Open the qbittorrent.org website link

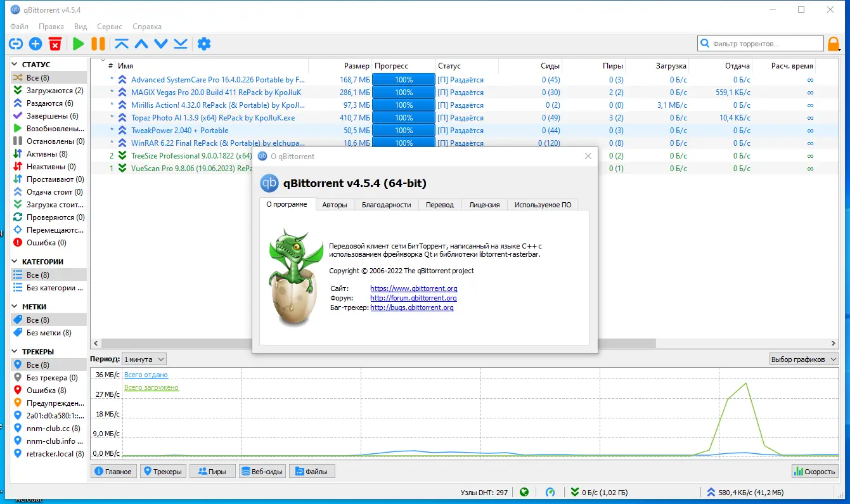point(412,288)
